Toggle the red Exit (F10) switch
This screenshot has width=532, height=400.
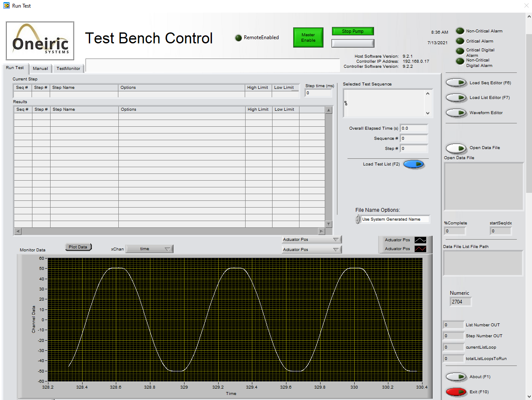tap(456, 392)
